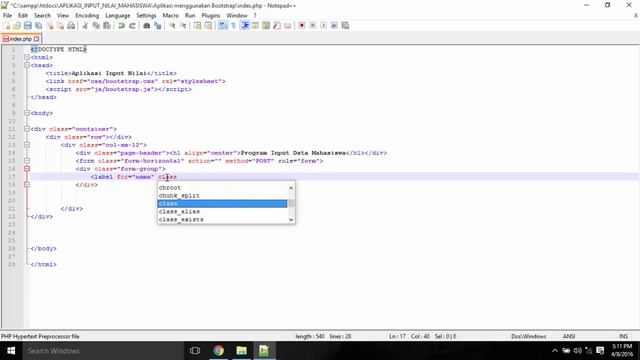
Task: Collapse the col-md-12 div fold
Action: [27, 145]
